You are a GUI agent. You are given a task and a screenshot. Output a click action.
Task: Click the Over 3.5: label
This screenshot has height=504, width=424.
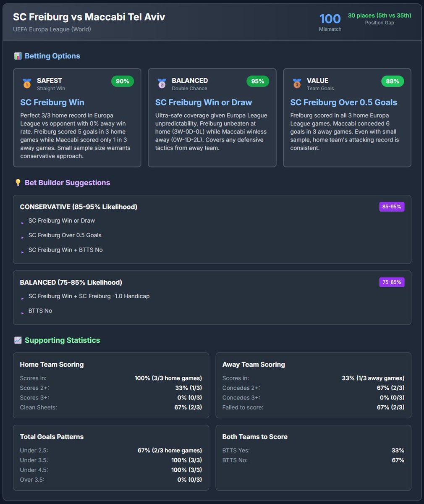coord(32,480)
